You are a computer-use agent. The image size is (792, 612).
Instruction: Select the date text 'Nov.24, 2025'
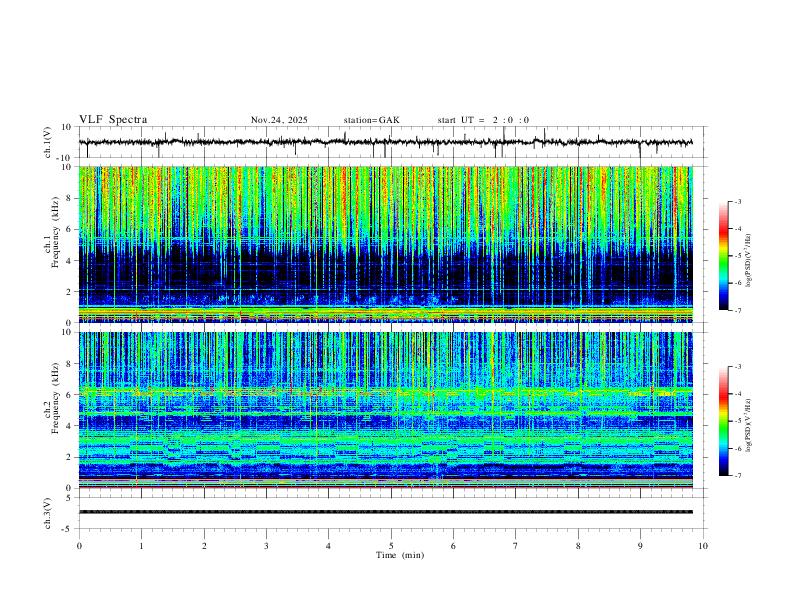pos(279,120)
